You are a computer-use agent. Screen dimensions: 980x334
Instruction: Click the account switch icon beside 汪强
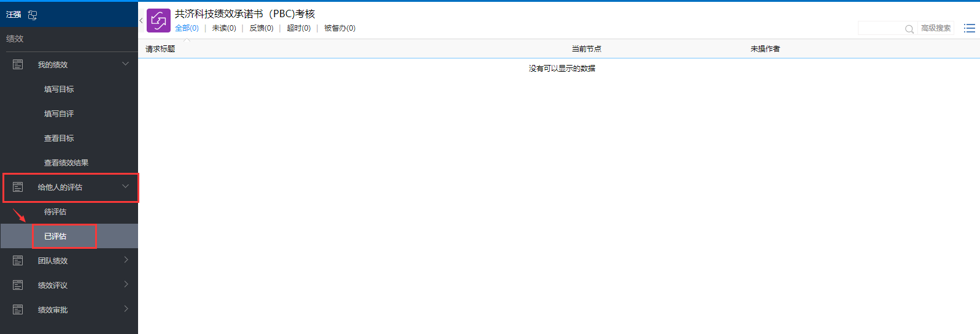tap(33, 15)
